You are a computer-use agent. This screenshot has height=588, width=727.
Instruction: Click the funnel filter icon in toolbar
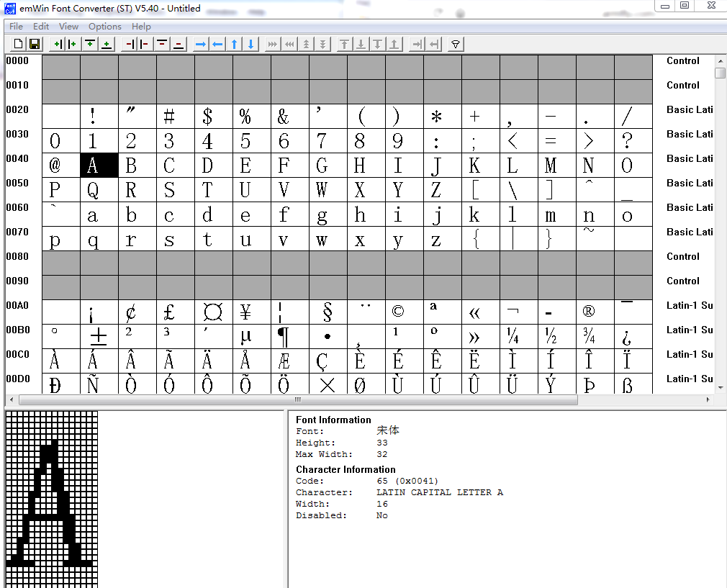click(455, 44)
